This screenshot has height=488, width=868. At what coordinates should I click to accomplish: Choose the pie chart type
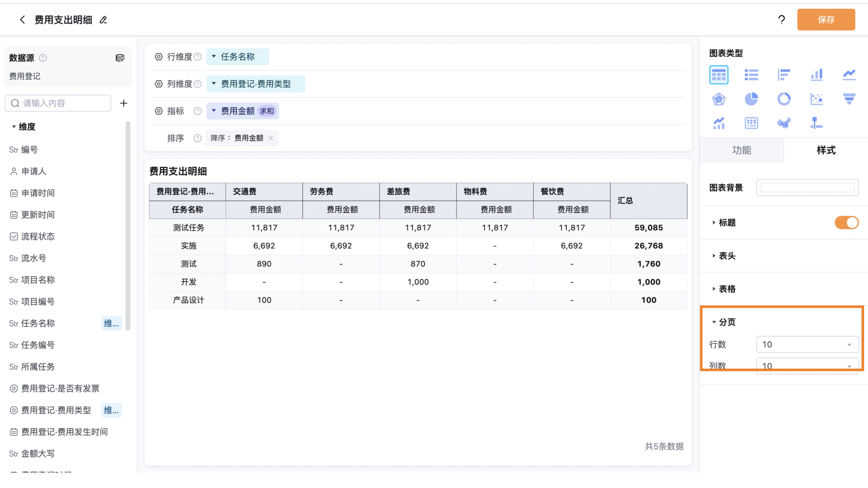[x=751, y=99]
